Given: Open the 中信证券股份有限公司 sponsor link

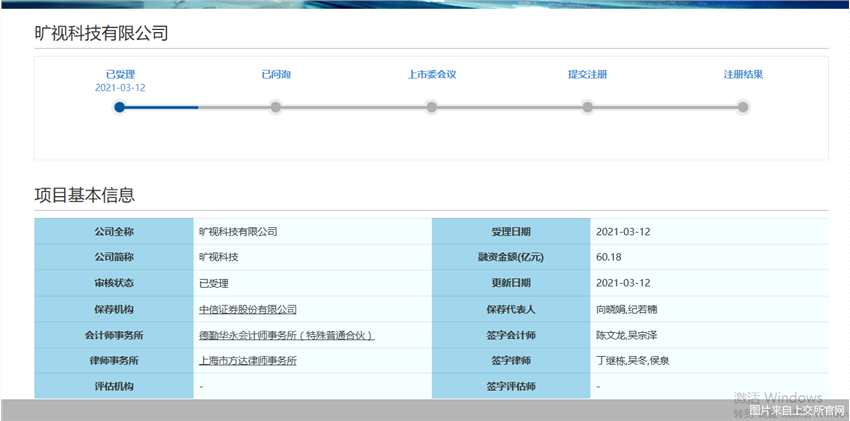Looking at the screenshot, I should coord(248,309).
